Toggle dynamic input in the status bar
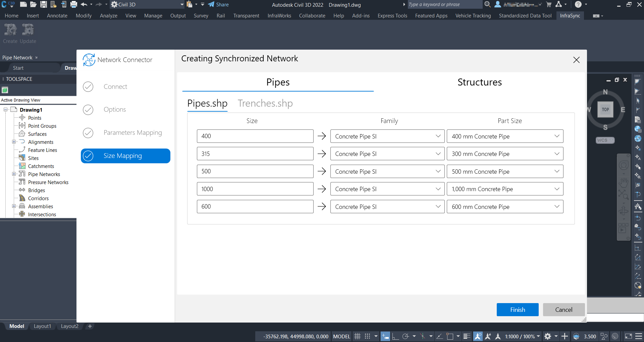 pos(385,336)
